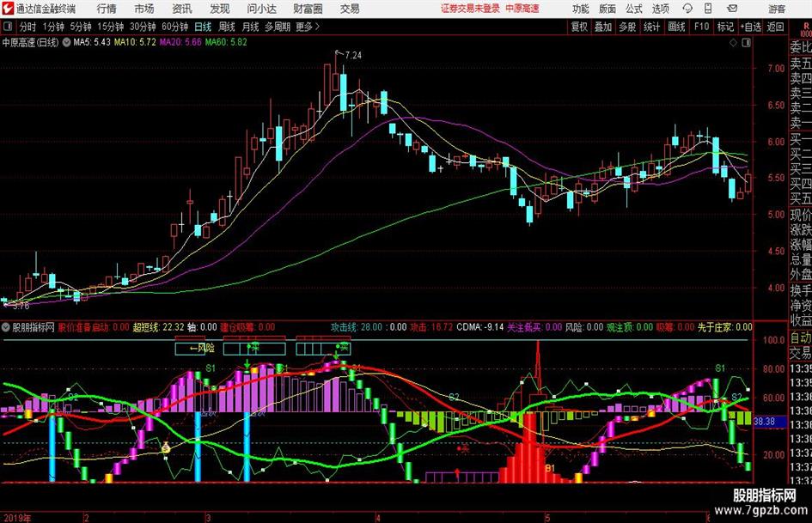Click the CDMA: -9.14 indicator value
812x523 pixels.
point(480,327)
